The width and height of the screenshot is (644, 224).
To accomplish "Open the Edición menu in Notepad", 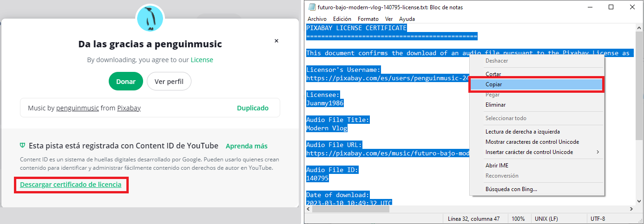I will point(342,19).
